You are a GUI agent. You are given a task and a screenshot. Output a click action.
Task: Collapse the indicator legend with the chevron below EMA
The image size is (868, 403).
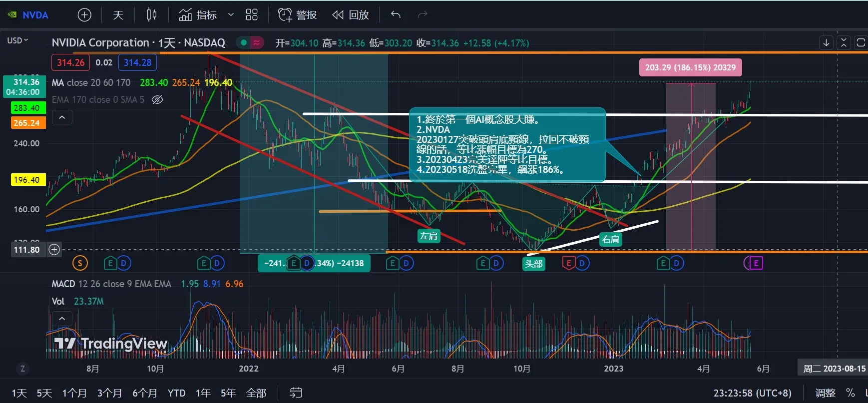(x=62, y=117)
